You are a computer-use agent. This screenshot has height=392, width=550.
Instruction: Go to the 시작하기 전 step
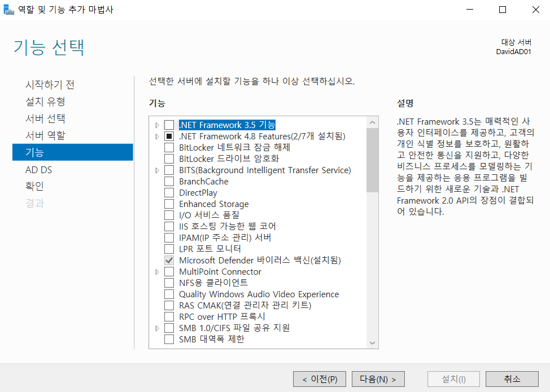[x=50, y=85]
